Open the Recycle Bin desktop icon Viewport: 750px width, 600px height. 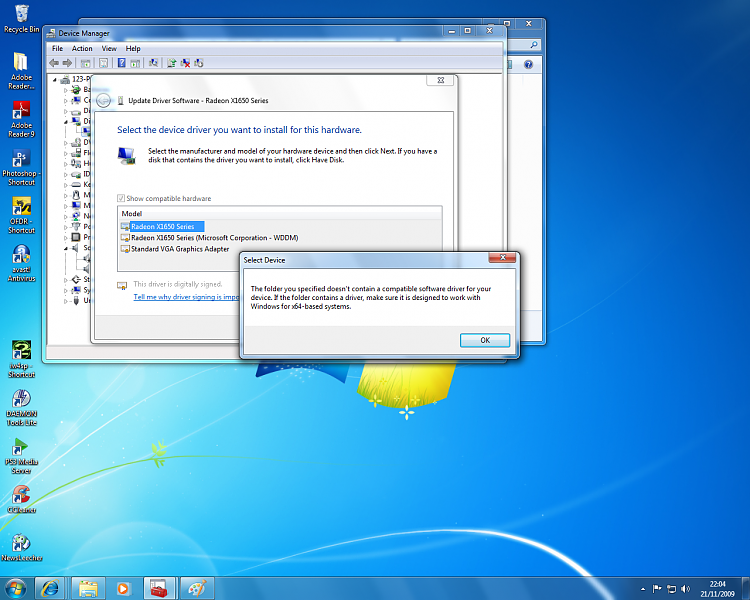pos(22,18)
